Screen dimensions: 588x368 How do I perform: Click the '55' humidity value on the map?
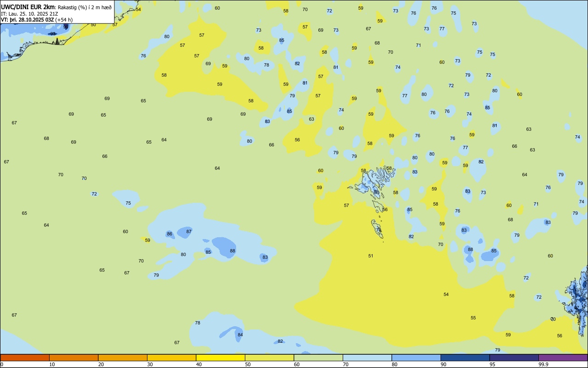pos(473,318)
